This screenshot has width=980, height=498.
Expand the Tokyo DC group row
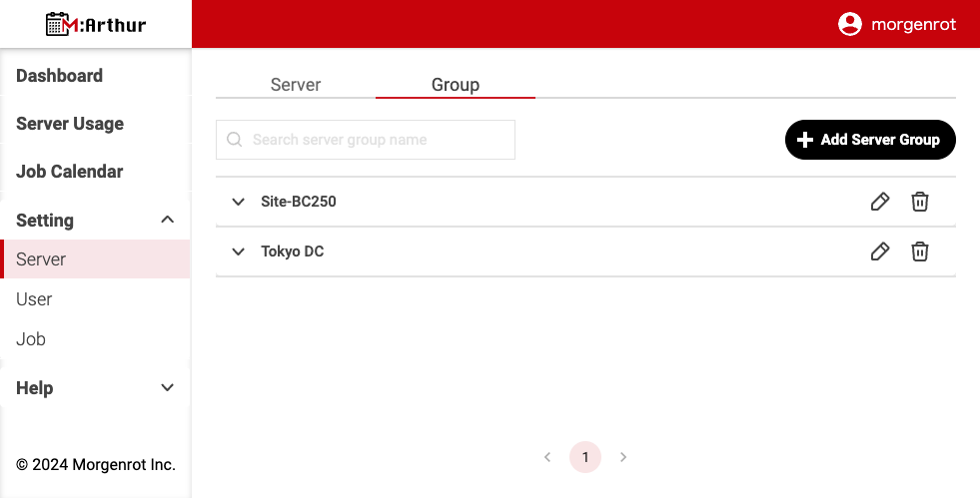pos(238,251)
